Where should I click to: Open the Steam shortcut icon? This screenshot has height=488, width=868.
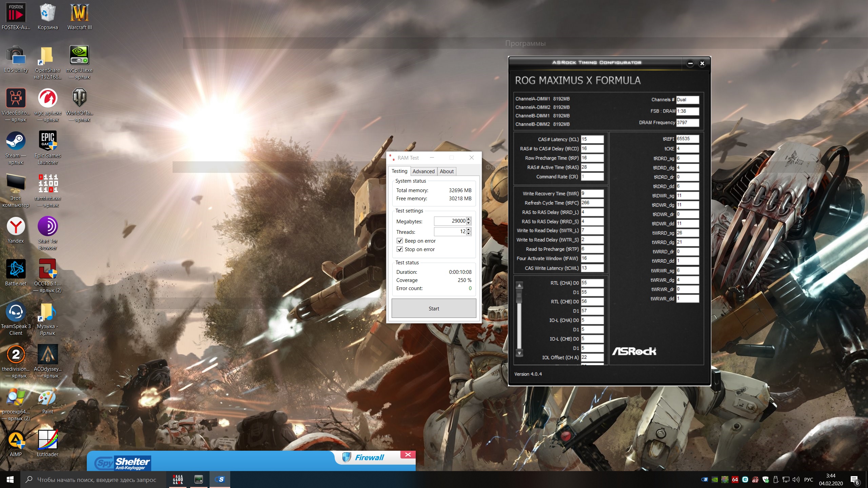[x=16, y=141]
